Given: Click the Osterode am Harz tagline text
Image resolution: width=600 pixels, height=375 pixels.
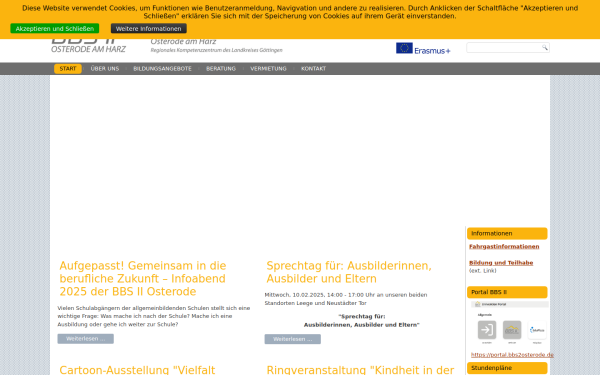Looking at the screenshot, I should 183,41.
